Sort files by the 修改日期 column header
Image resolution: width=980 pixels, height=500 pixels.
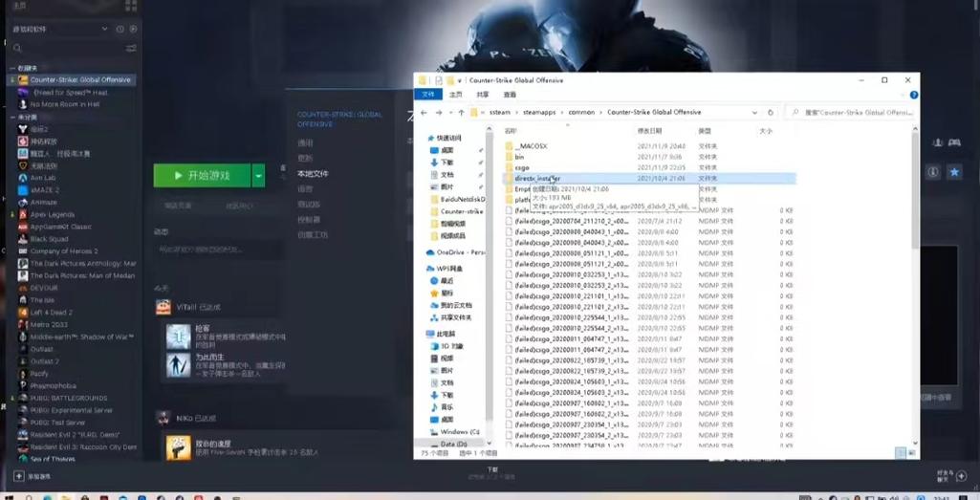pos(649,131)
